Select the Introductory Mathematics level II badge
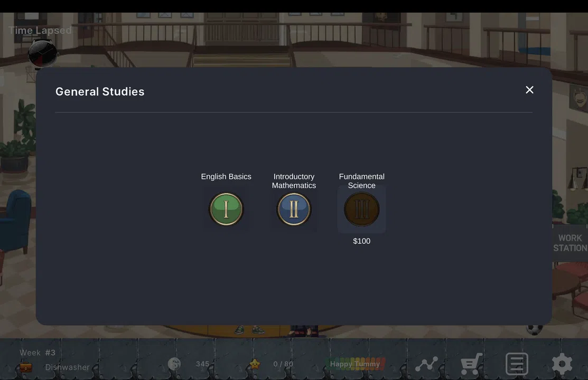This screenshot has width=588, height=380. (x=294, y=209)
